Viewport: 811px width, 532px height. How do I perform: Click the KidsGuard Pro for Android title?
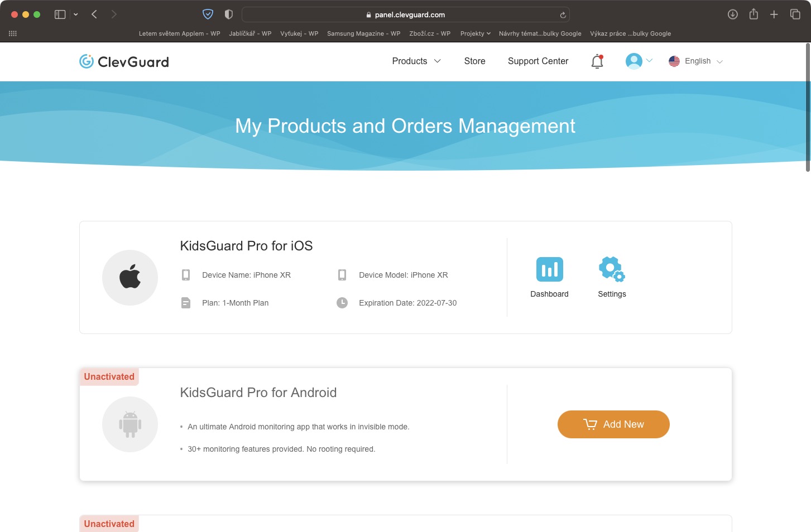point(258,393)
